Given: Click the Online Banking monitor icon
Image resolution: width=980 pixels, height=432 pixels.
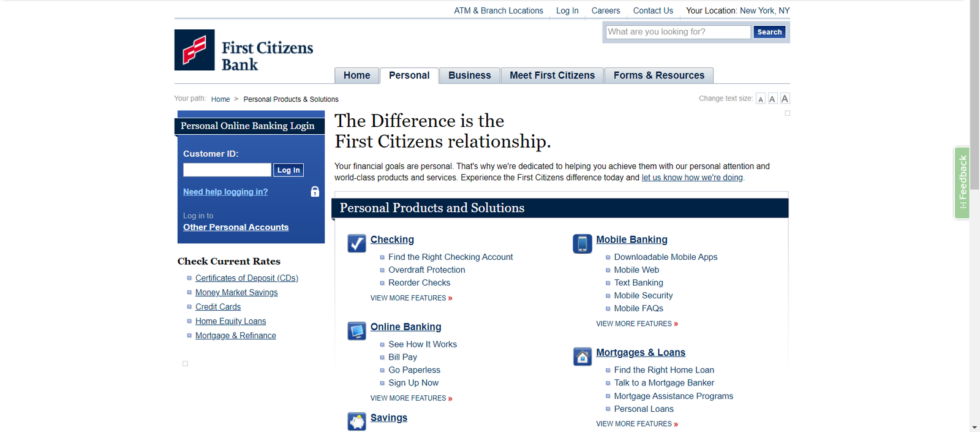Looking at the screenshot, I should [356, 331].
